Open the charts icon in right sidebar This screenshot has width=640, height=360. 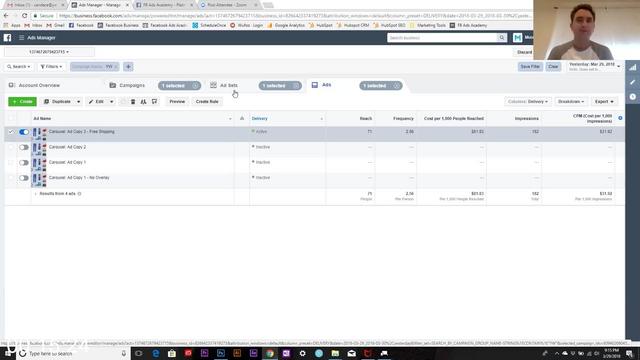(633, 68)
